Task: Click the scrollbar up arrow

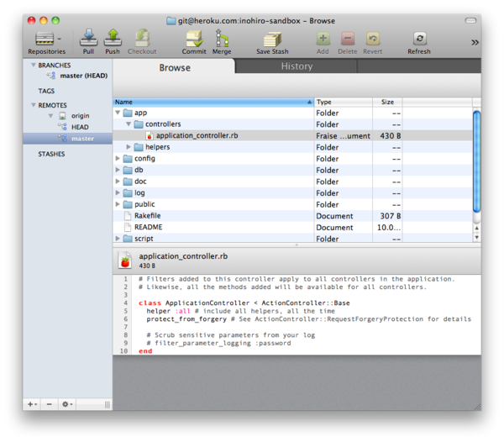Action: pyautogui.click(x=477, y=228)
